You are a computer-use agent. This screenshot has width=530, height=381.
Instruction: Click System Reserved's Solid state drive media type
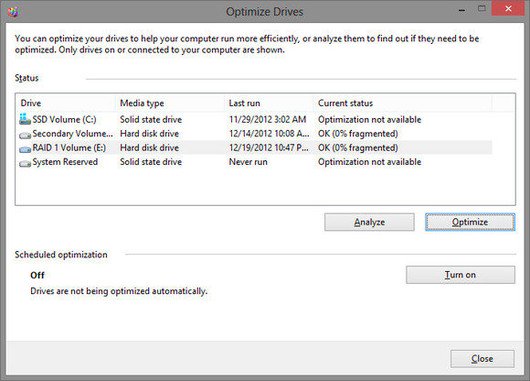pyautogui.click(x=151, y=162)
